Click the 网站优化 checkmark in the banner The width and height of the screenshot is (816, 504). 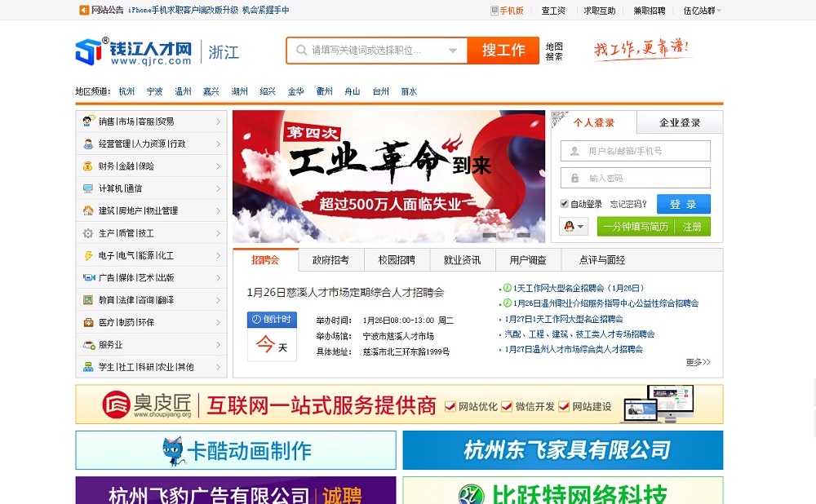(x=450, y=406)
